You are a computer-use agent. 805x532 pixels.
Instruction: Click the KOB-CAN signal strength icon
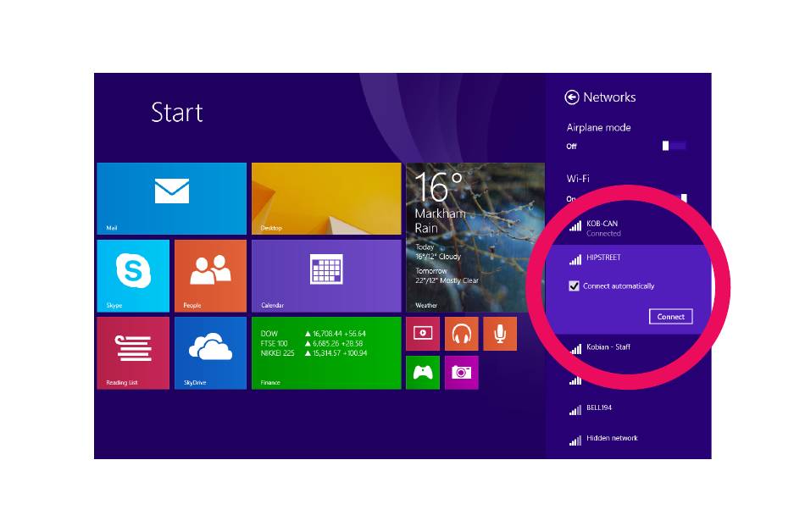tap(575, 225)
